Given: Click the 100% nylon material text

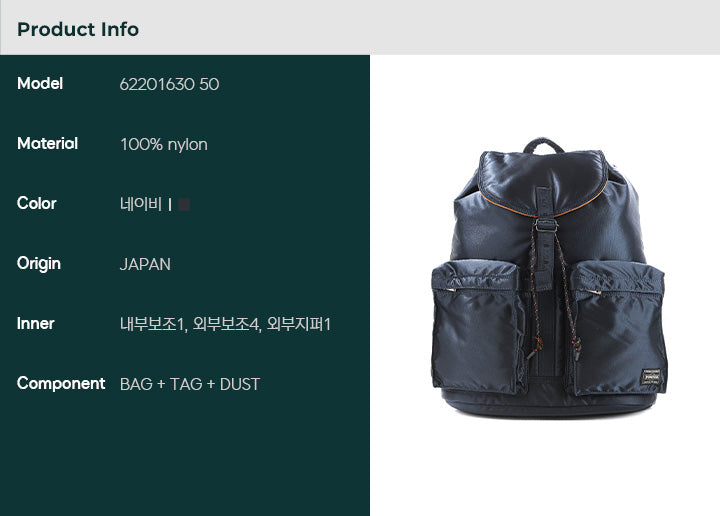Looking at the screenshot, I should coord(164,144).
